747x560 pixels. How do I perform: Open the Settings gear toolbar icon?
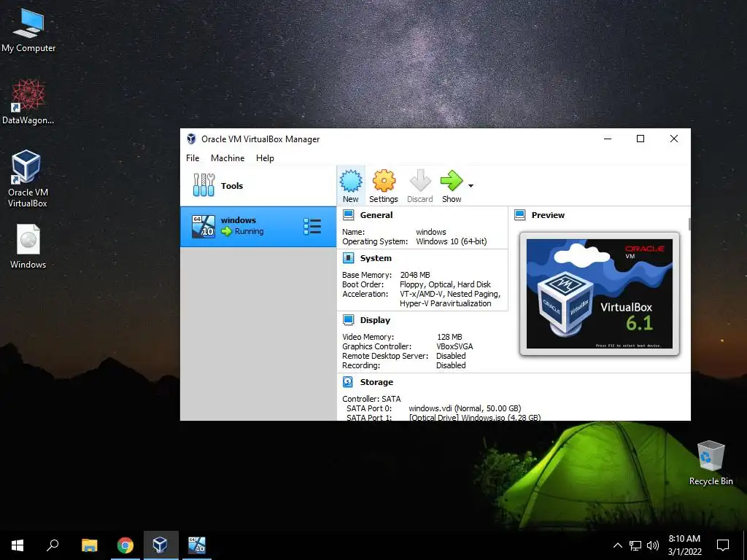(x=384, y=181)
